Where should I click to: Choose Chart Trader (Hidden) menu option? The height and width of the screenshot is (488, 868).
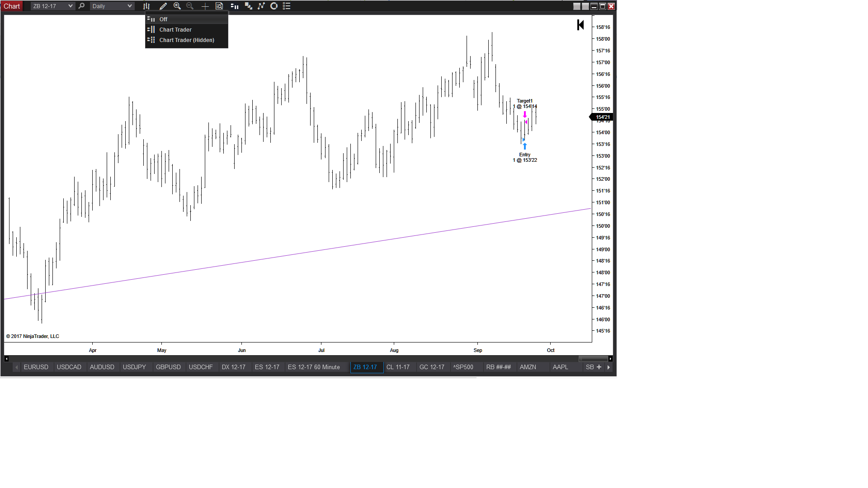186,40
